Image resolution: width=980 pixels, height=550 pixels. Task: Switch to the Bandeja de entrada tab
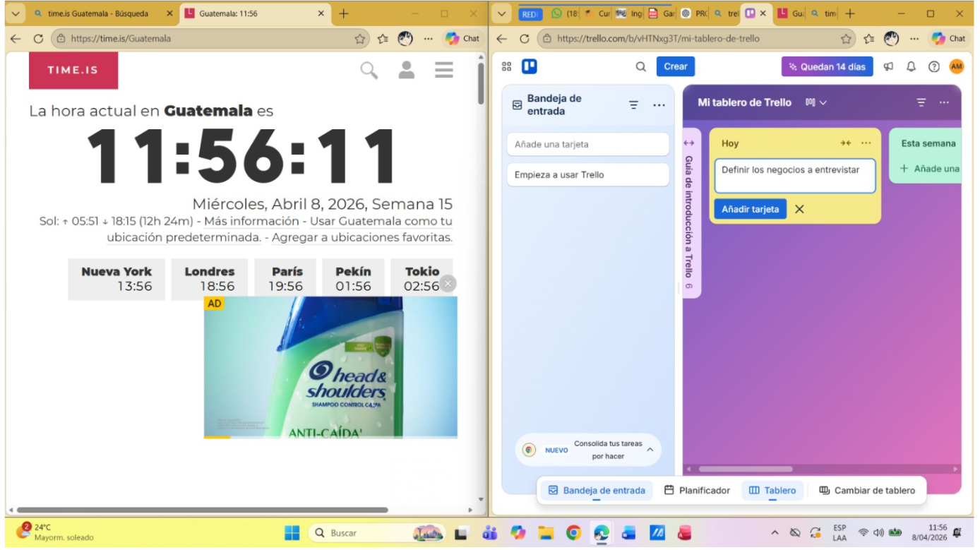[x=595, y=490]
